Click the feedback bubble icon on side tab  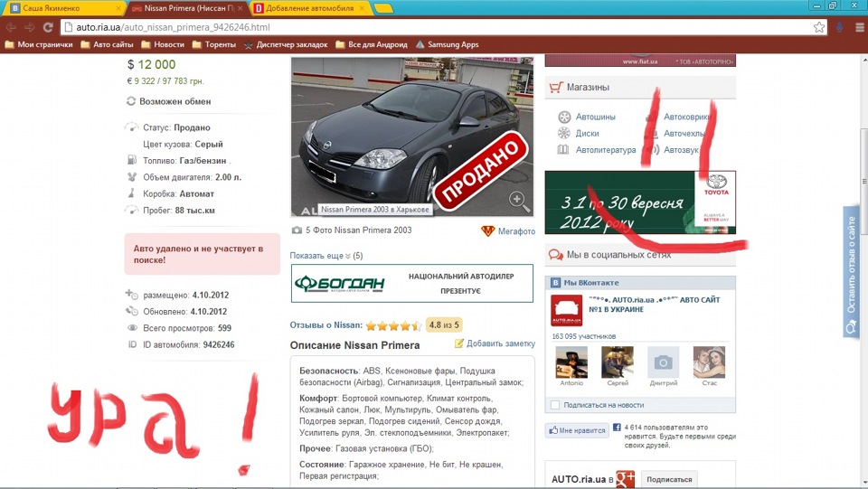(x=850, y=328)
